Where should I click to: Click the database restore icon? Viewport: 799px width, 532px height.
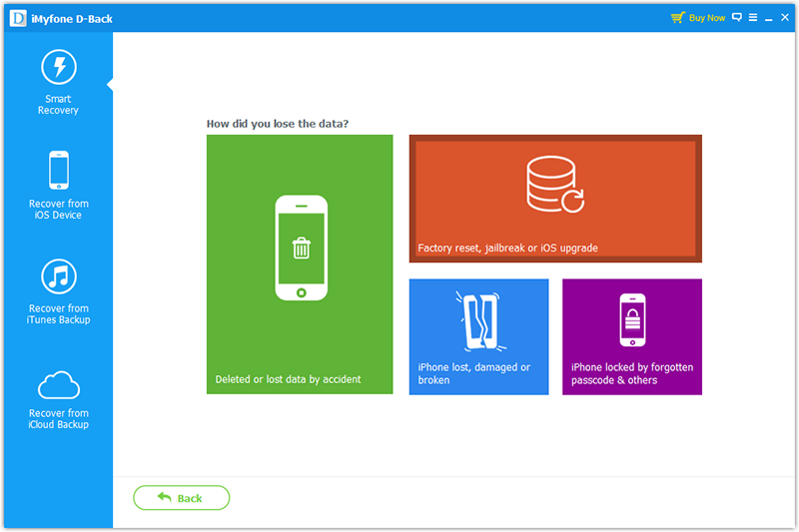555,184
